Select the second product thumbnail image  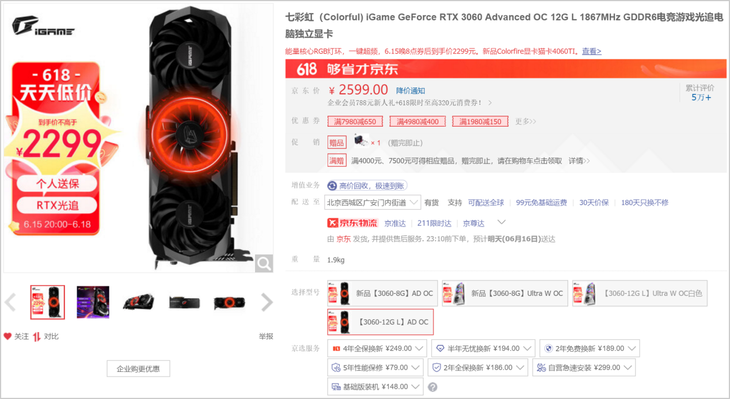[93, 302]
